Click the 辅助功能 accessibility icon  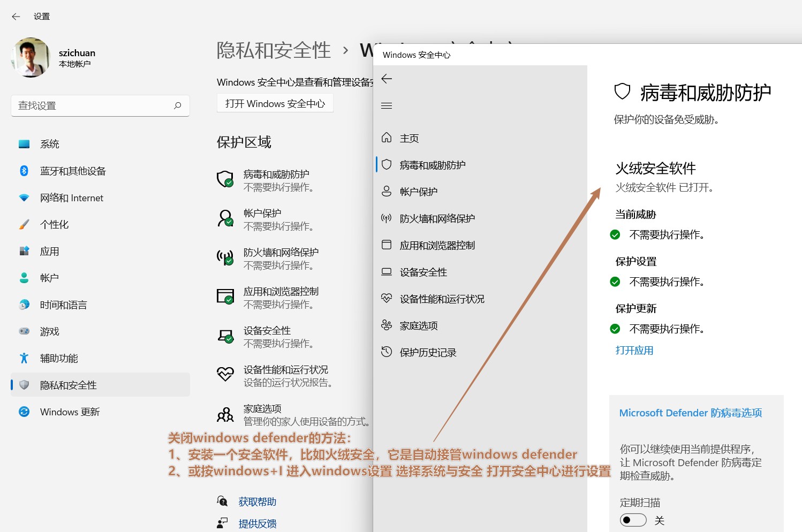tap(24, 358)
